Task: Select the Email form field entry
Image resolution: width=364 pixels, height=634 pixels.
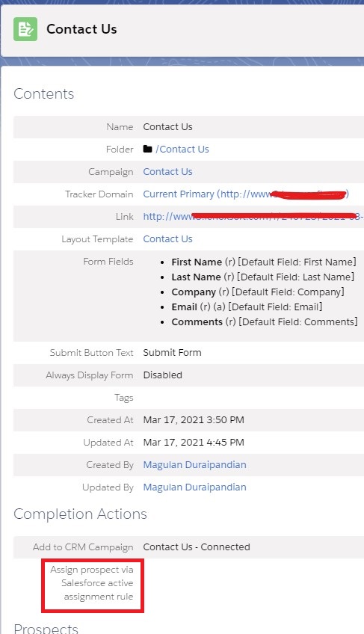Action: pos(247,307)
